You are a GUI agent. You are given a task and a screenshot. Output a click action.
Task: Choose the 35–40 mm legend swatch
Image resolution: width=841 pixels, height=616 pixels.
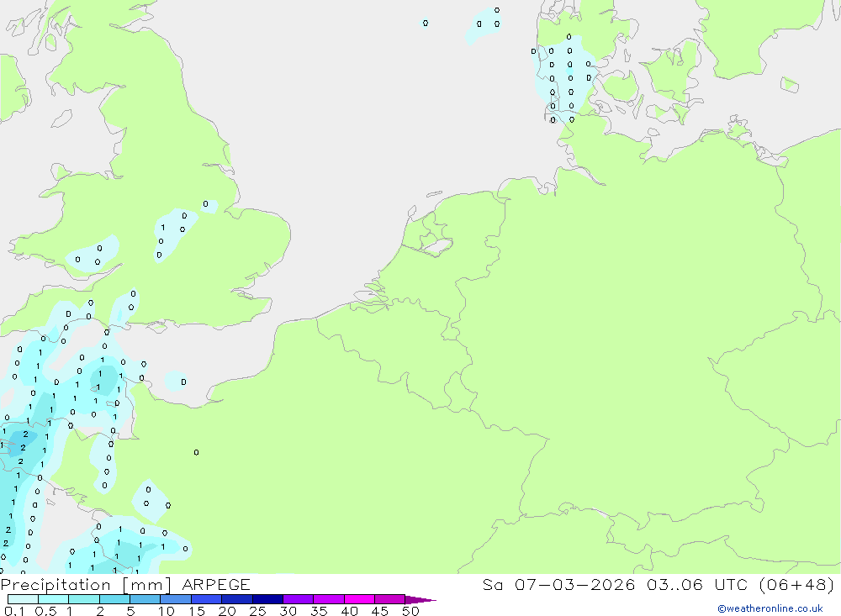329,599
